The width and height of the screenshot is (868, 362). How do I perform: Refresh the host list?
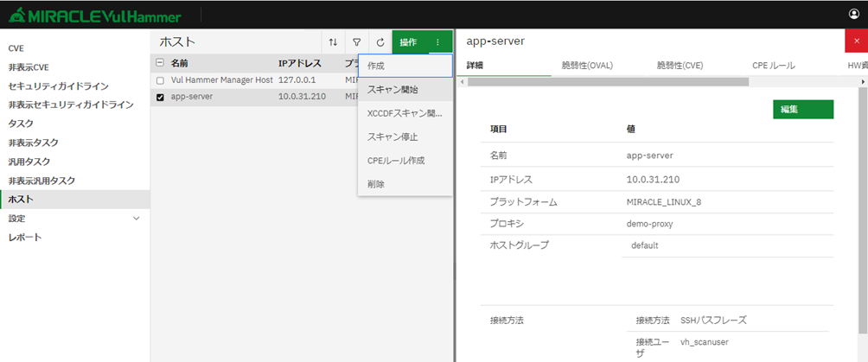[x=380, y=42]
